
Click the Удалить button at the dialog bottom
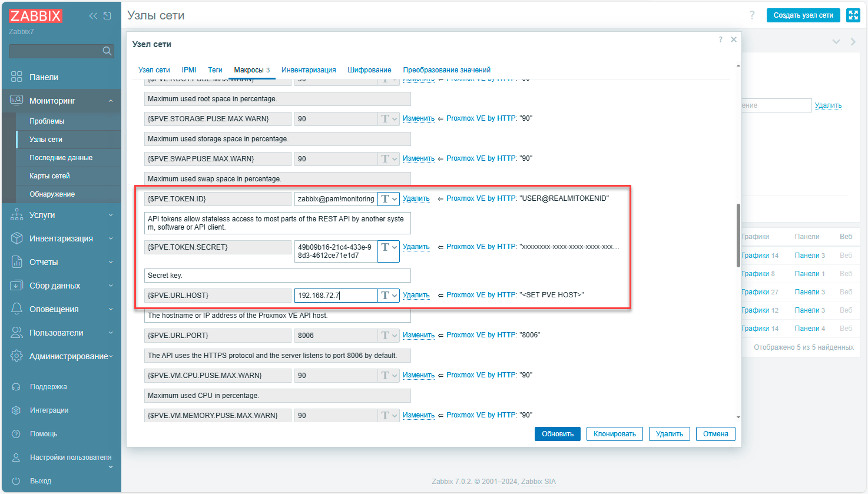tap(670, 434)
